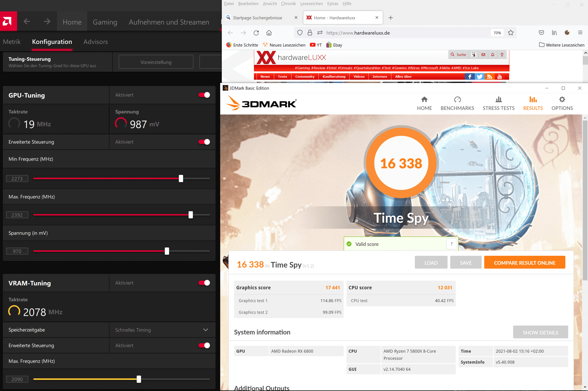588x391 pixels.
Task: Click Hardwareluxx YouTube icon
Action: (500, 77)
